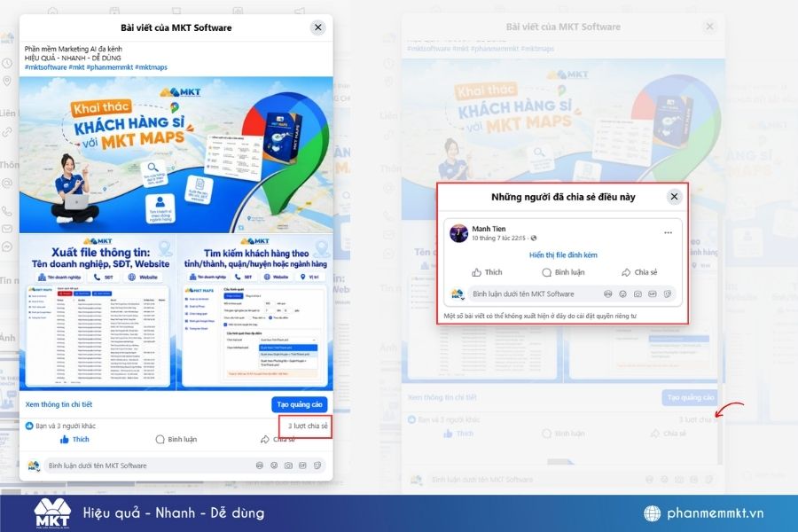
Task: Click the 'Xem thông tin chi tiết' link
Action: tap(59, 404)
